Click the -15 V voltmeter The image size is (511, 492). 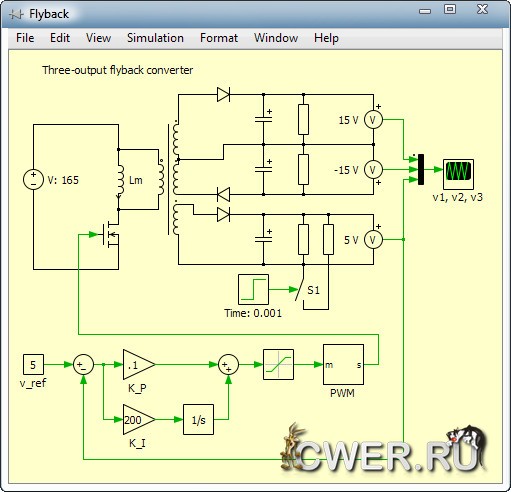coord(373,170)
